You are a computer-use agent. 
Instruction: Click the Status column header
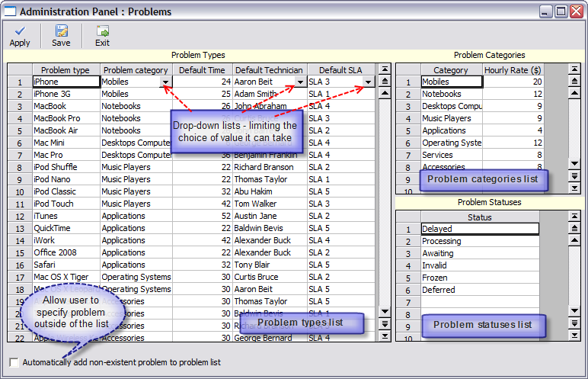click(480, 217)
